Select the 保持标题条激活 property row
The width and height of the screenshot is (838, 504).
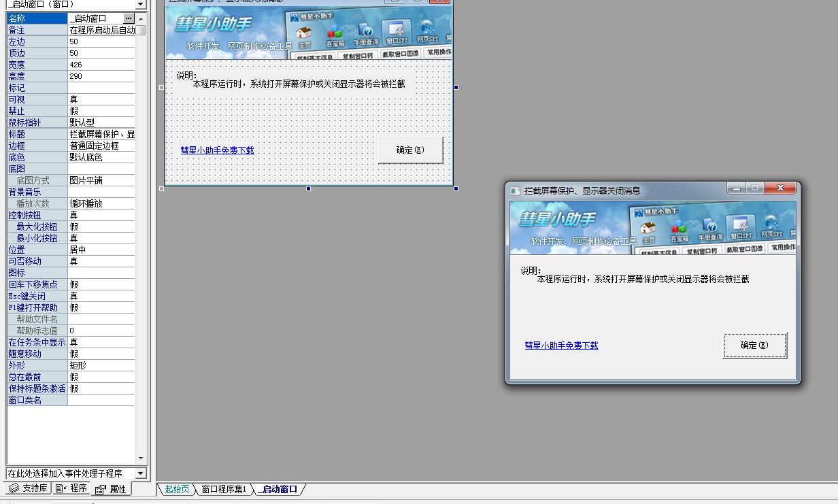(x=71, y=388)
